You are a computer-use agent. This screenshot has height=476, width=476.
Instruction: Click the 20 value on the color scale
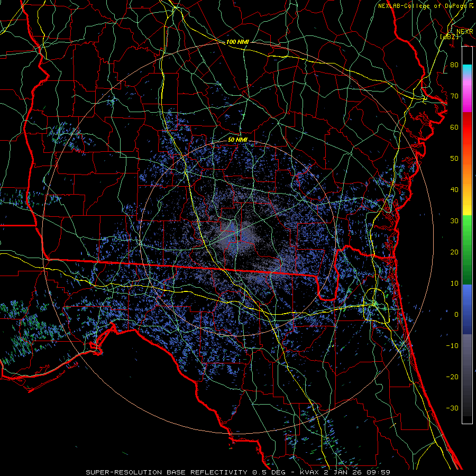click(x=454, y=252)
